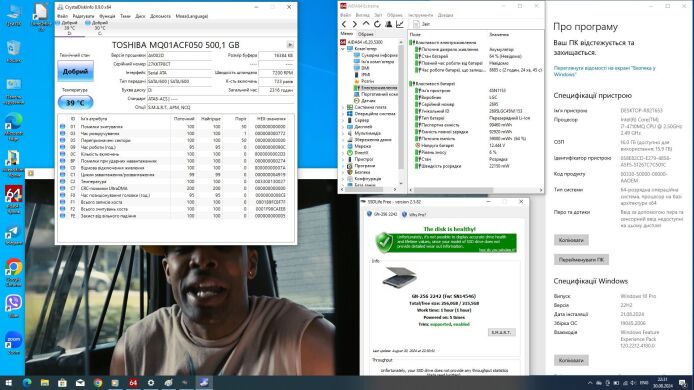The height and width of the screenshot is (390, 694).
Task: Click the Windows Start button
Action: tap(8, 382)
